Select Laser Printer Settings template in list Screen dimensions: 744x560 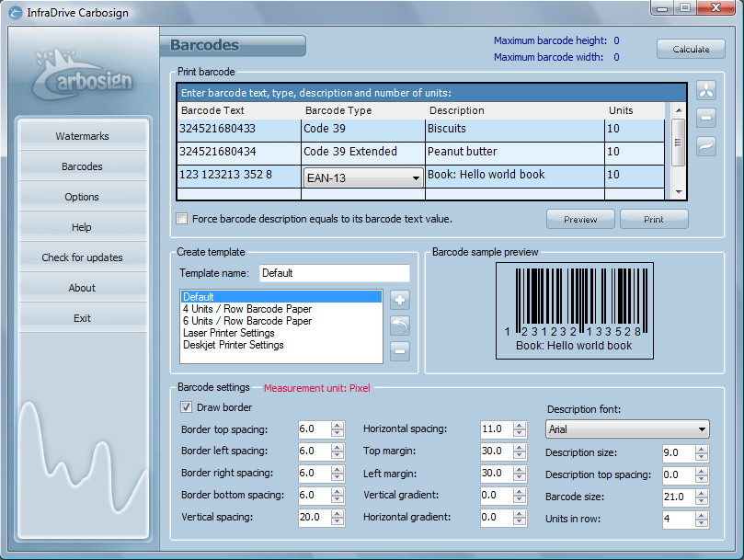tap(229, 333)
